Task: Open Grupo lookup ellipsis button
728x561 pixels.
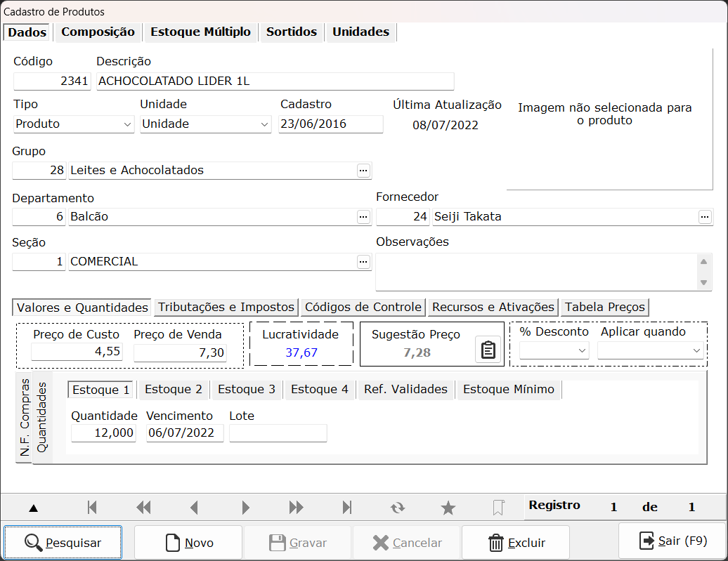Action: 363,171
